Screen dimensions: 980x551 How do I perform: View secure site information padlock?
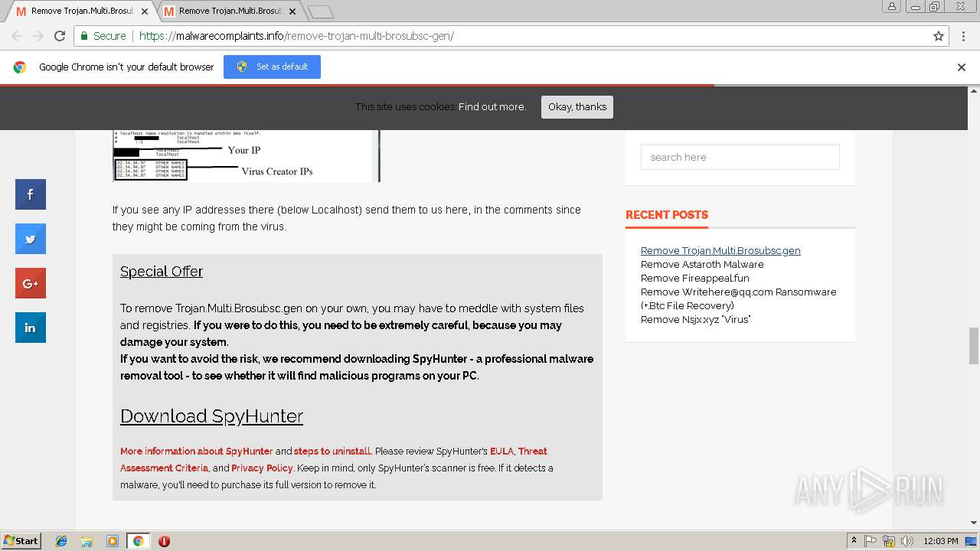(x=84, y=36)
